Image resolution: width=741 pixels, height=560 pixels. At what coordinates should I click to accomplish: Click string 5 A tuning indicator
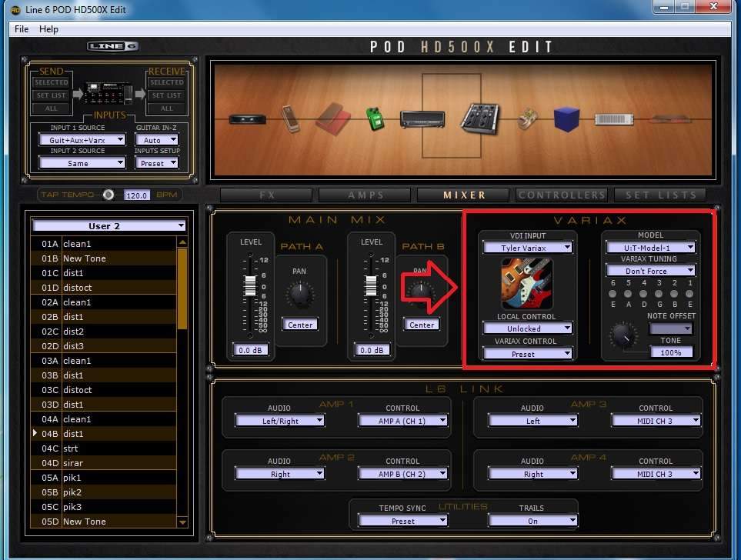pyautogui.click(x=628, y=294)
